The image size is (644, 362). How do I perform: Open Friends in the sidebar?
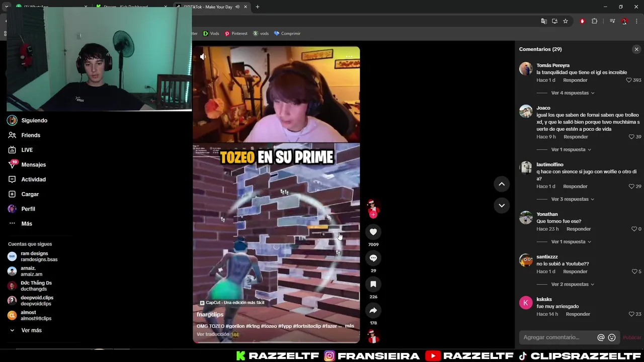(31, 135)
